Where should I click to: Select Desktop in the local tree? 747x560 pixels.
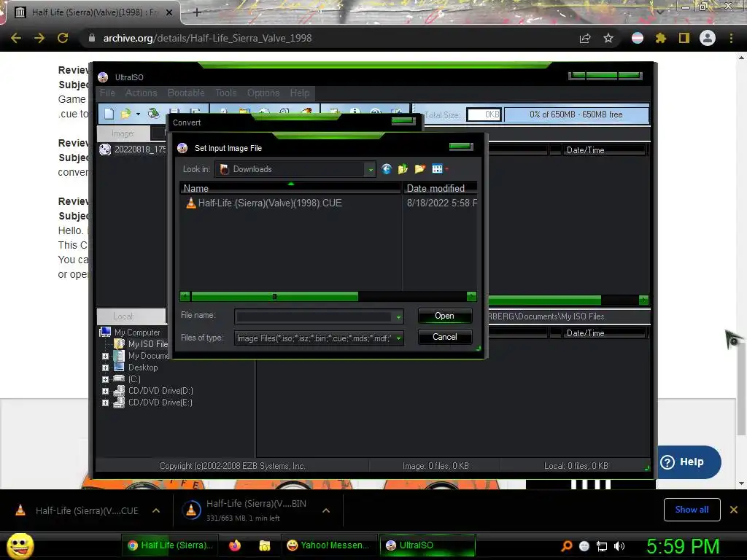(143, 367)
